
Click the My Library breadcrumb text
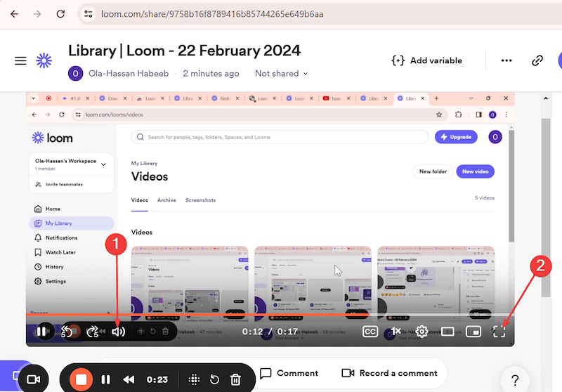(145, 164)
